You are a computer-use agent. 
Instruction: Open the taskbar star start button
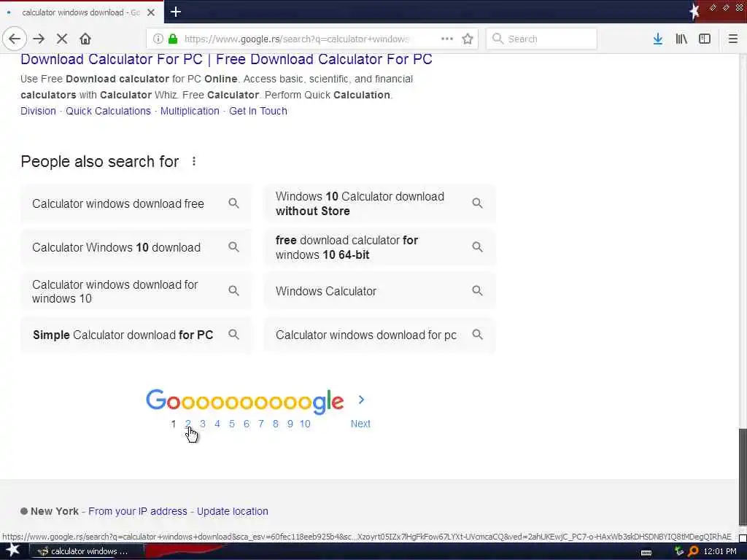coord(12,551)
